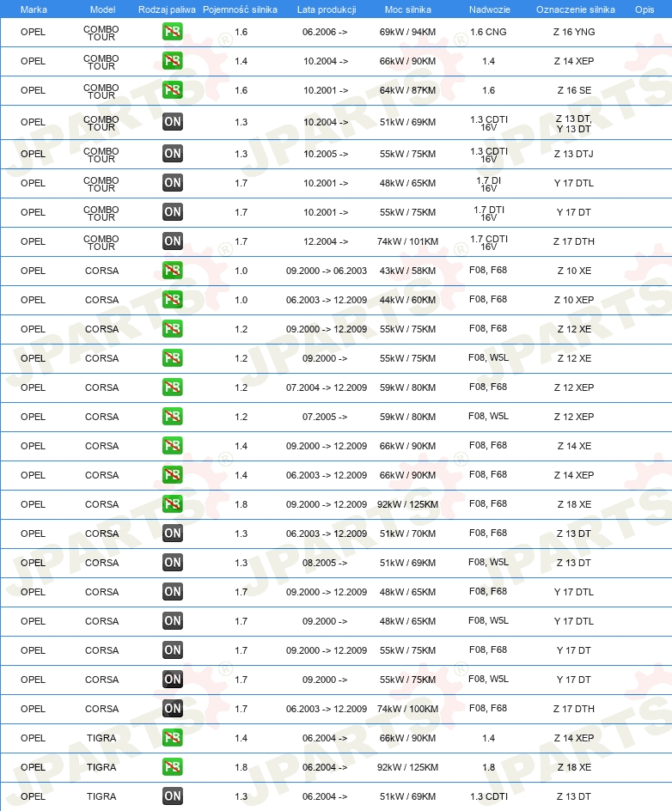The height and width of the screenshot is (811, 672).
Task: Select the 51kW / 70KM power cell
Action: 407,534
